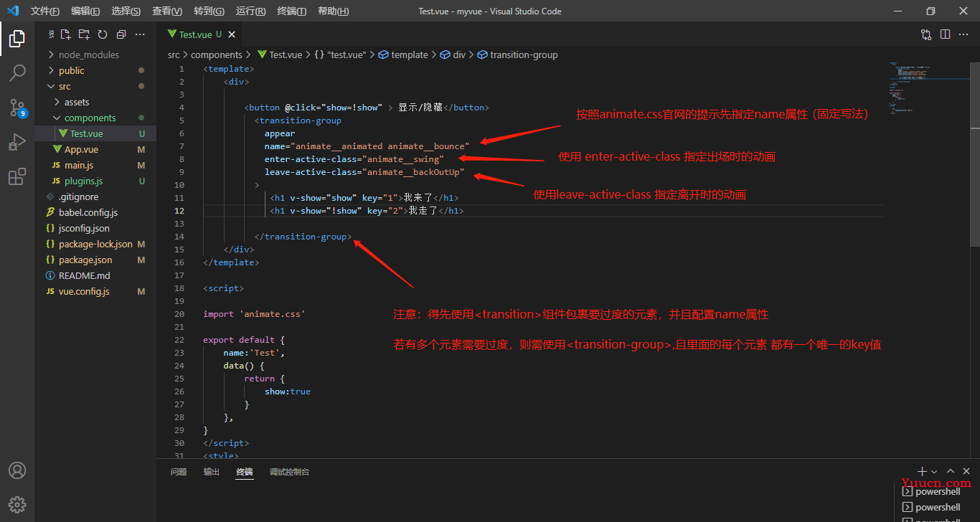Open Source Control view with 9 badge
This screenshot has width=980, height=522.
point(17,108)
